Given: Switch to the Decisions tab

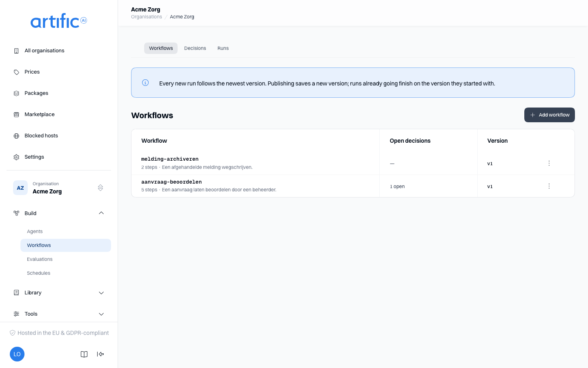Looking at the screenshot, I should 195,48.
